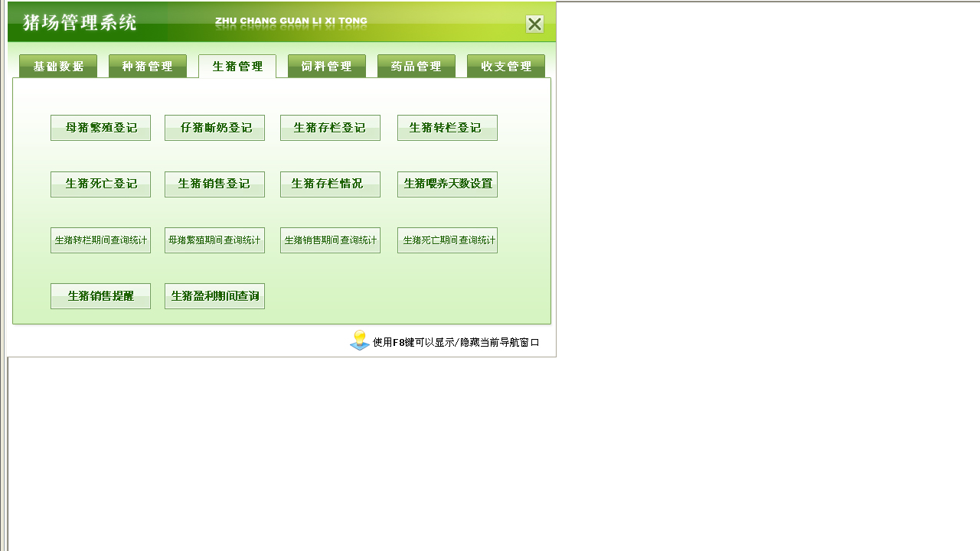Open the 药品管理 tab
The width and height of the screenshot is (980, 551).
coord(416,66)
